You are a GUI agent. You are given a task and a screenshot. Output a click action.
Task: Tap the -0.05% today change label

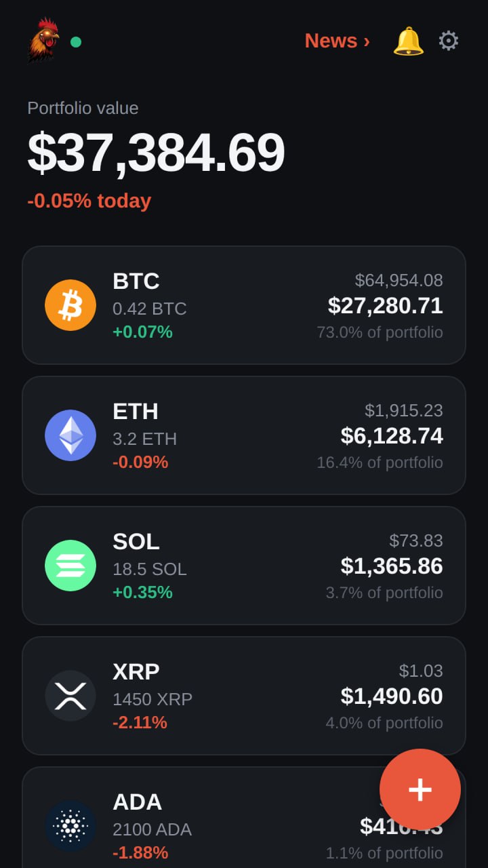89,201
